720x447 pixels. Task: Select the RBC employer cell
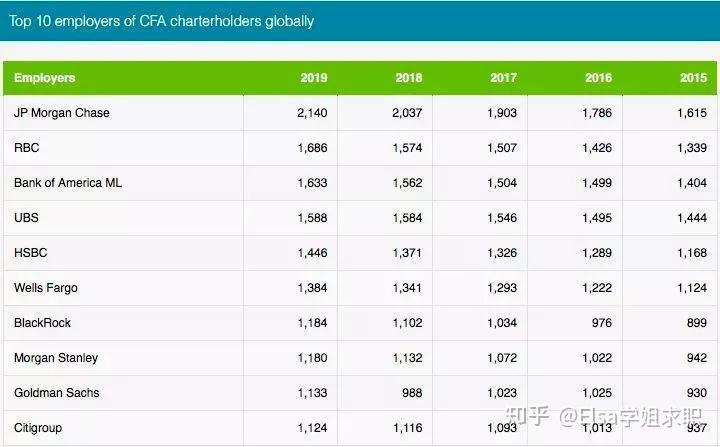[x=27, y=147]
